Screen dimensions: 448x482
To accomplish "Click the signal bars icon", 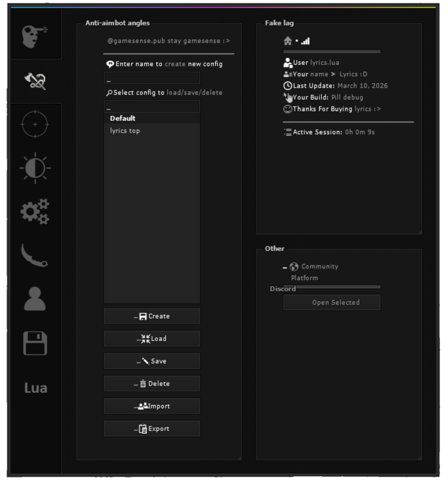I will tap(305, 41).
